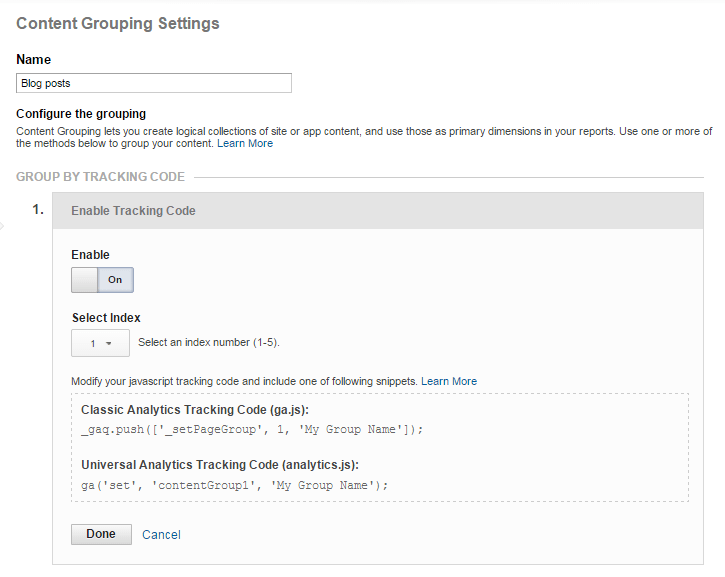Viewport: 725px width, 577px height.
Task: Click the On label of the Enable switch
Action: pyautogui.click(x=115, y=280)
